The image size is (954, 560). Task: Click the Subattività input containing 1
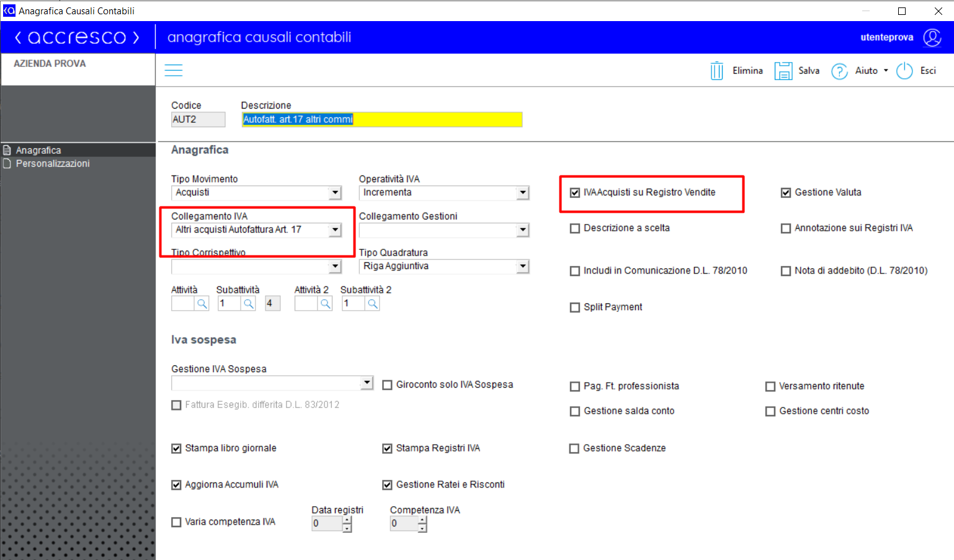pos(230,304)
